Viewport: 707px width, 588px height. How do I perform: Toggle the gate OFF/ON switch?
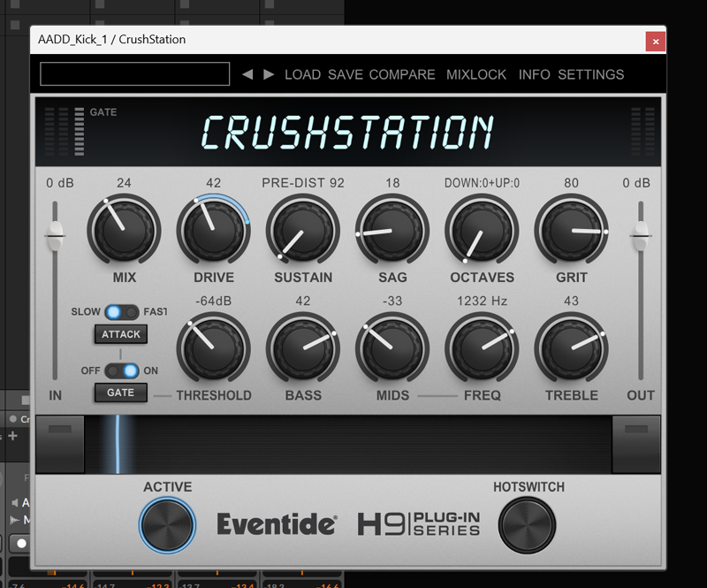click(x=122, y=371)
